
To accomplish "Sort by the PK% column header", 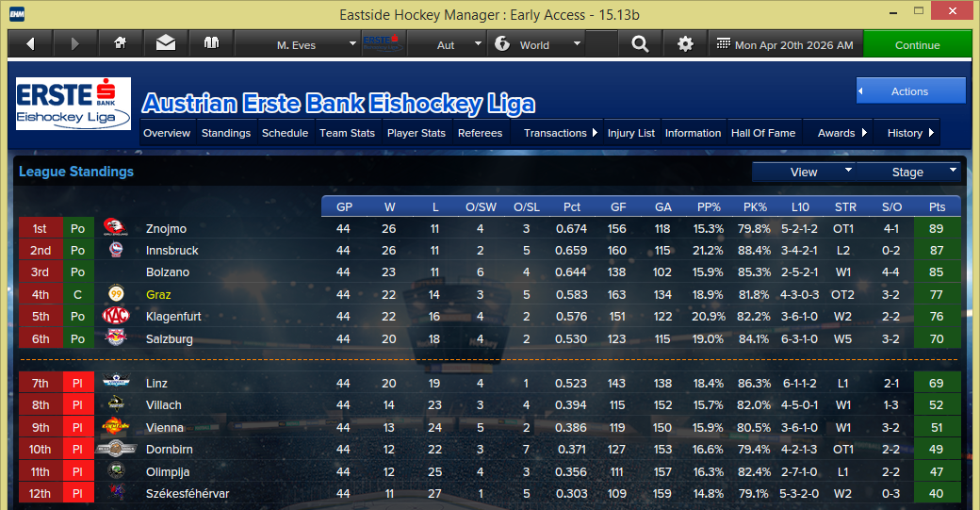I will (755, 206).
